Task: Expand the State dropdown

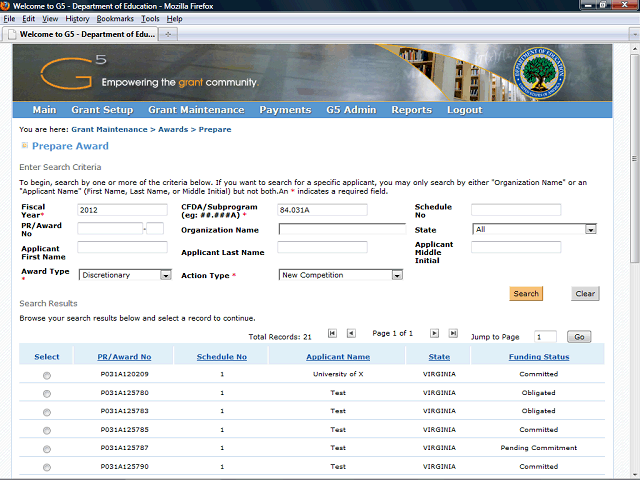Action: coord(590,229)
